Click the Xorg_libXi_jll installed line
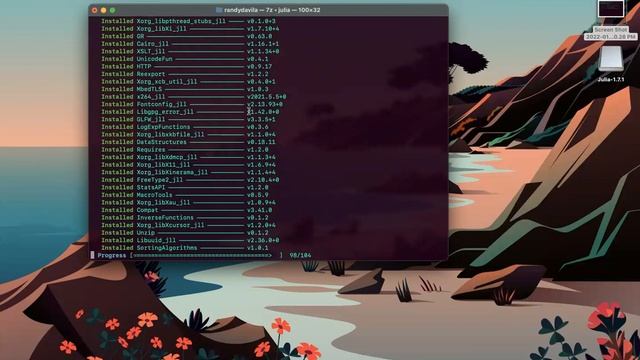This screenshot has height=360, width=640. [x=190, y=29]
